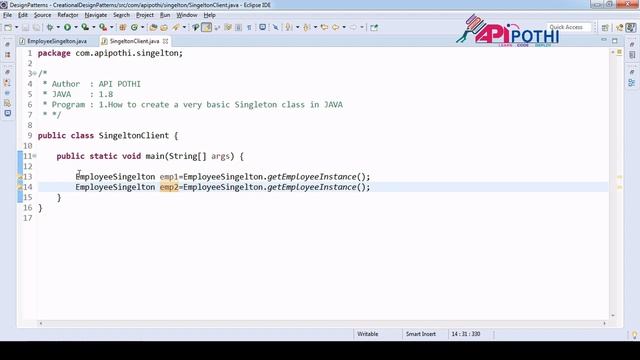This screenshot has height=360, width=640.
Task: Click the Save All toolbar icon
Action: point(36,27)
